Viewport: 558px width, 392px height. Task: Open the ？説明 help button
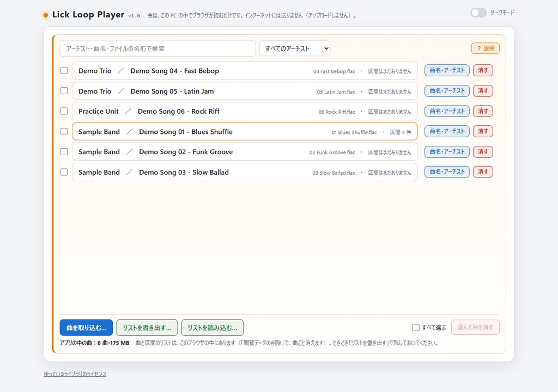[486, 48]
